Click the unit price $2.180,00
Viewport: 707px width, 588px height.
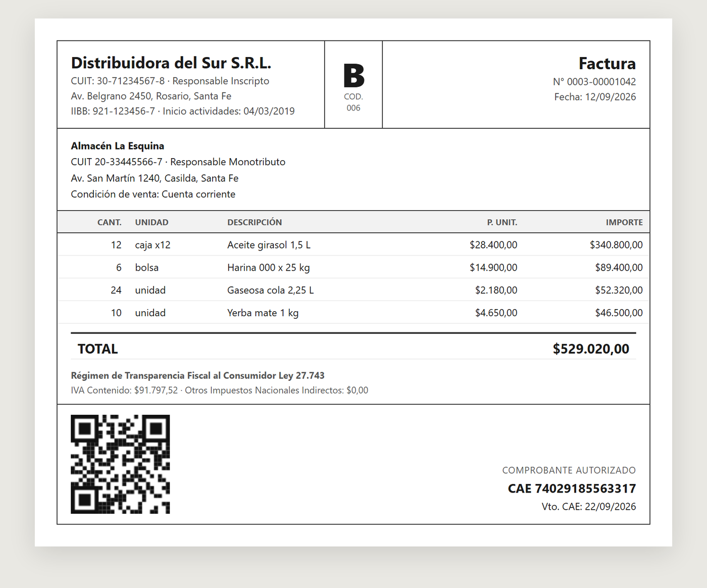click(x=496, y=290)
